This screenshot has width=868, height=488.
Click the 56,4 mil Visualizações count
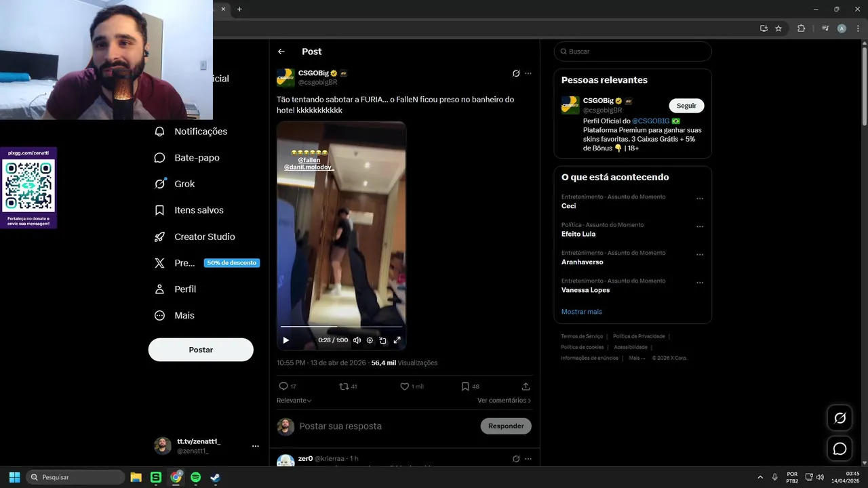coord(404,363)
